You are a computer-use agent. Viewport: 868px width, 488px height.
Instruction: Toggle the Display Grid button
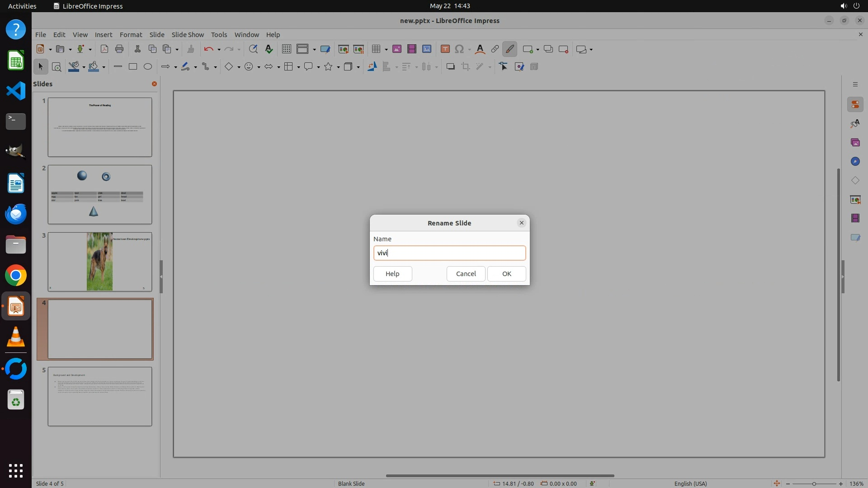point(286,49)
